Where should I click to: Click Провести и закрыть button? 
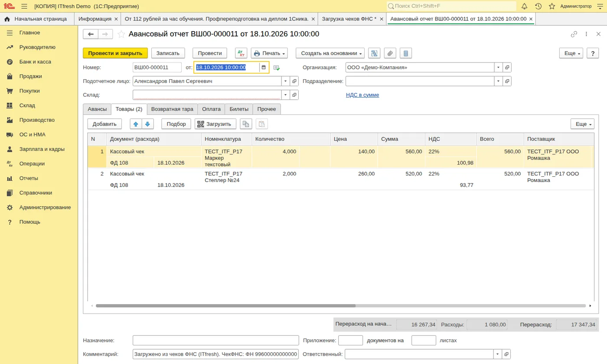115,53
